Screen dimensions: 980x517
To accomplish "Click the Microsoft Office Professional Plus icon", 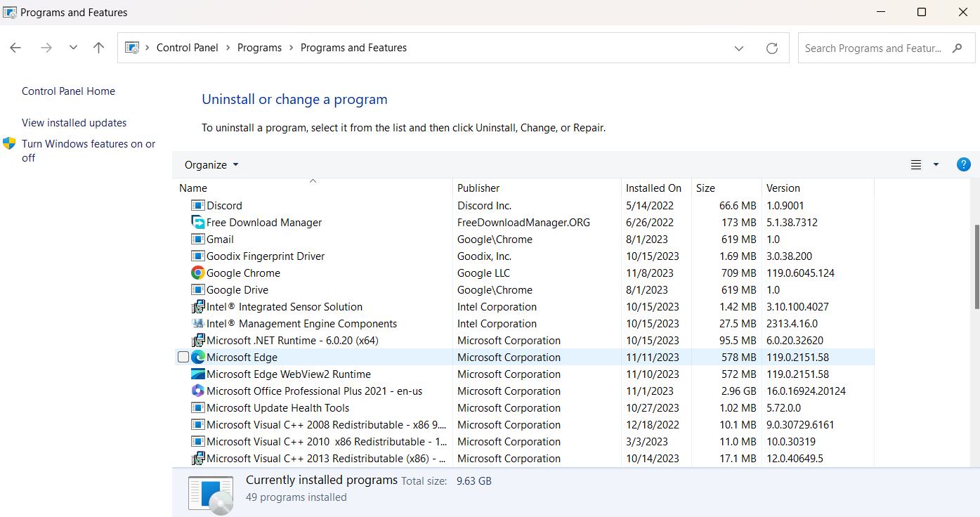I will [197, 391].
